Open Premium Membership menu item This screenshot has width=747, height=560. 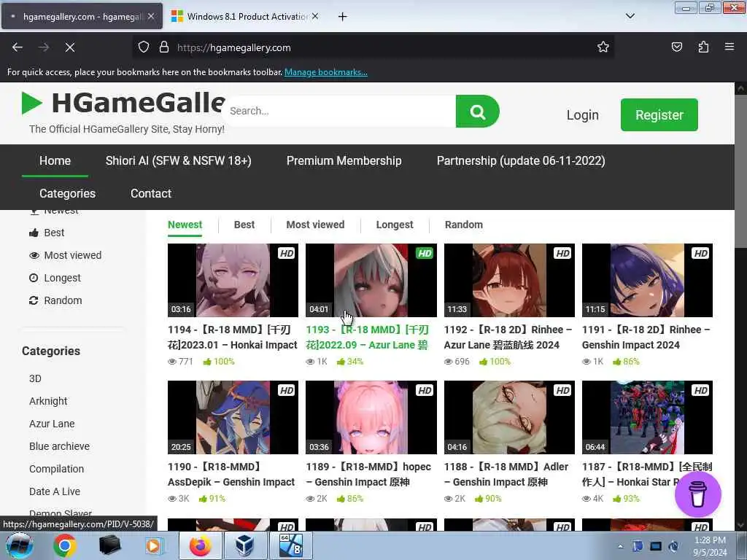click(x=344, y=161)
